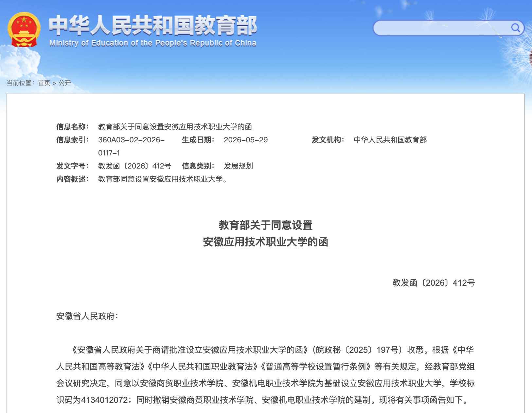Image resolution: width=532 pixels, height=413 pixels.
Task: Select the 生成日期 label
Action: [x=198, y=140]
